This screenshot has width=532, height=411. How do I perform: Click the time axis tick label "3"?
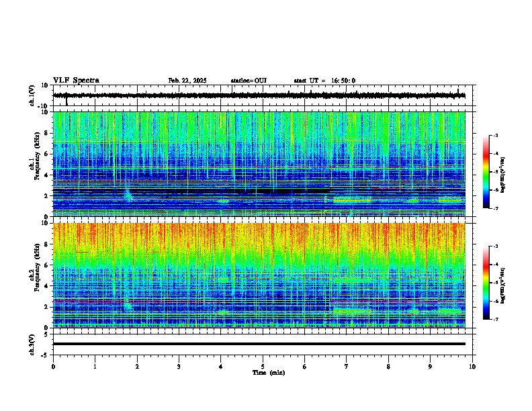pyautogui.click(x=179, y=367)
